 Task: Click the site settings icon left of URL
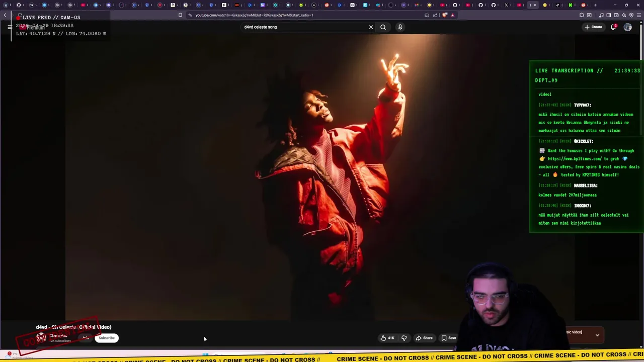point(190,15)
